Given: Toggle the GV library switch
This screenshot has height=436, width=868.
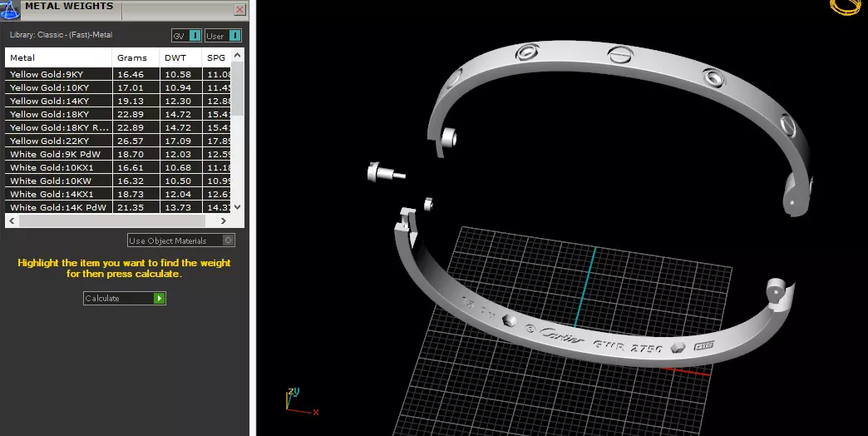Looking at the screenshot, I should coord(186,36).
